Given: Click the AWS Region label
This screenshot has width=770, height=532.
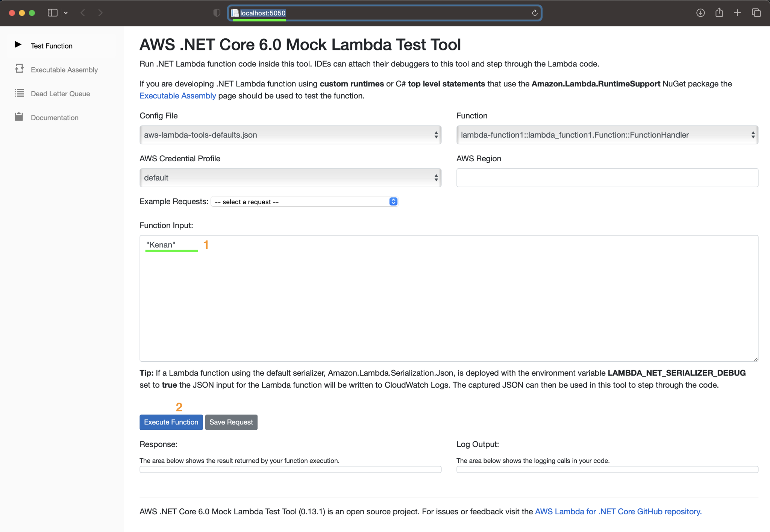Looking at the screenshot, I should tap(479, 158).
